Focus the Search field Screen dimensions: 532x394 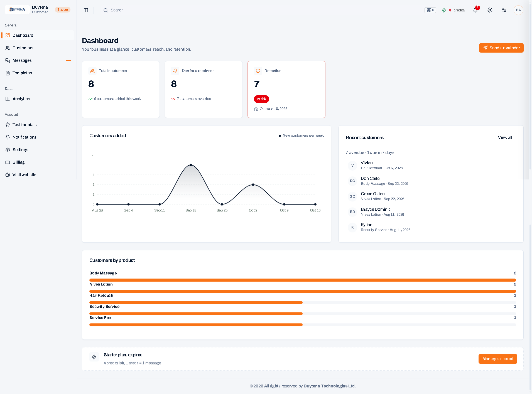click(x=117, y=10)
